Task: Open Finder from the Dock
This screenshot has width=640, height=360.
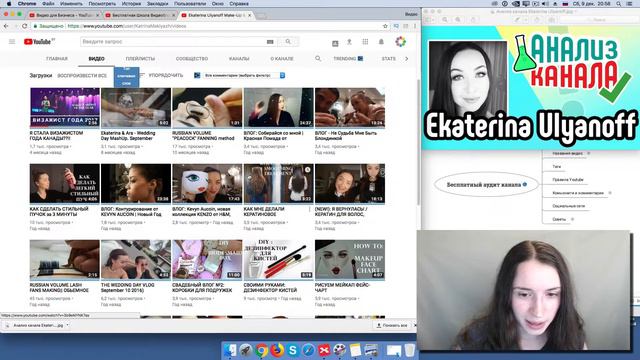Action: tap(231, 350)
